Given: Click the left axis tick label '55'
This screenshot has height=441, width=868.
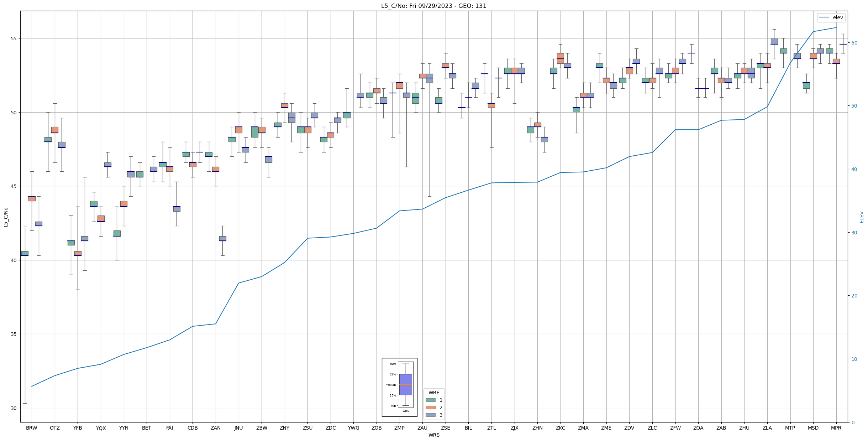Looking at the screenshot, I should coord(14,38).
